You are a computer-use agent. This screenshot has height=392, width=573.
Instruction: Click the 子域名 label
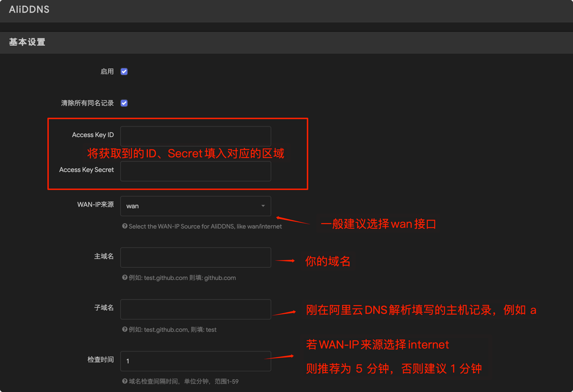pyautogui.click(x=104, y=308)
